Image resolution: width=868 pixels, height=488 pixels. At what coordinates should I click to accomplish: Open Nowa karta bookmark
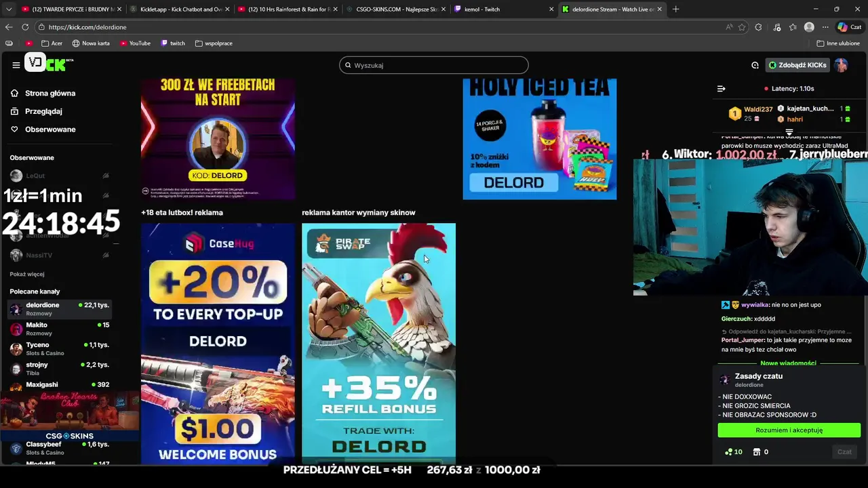coord(91,43)
